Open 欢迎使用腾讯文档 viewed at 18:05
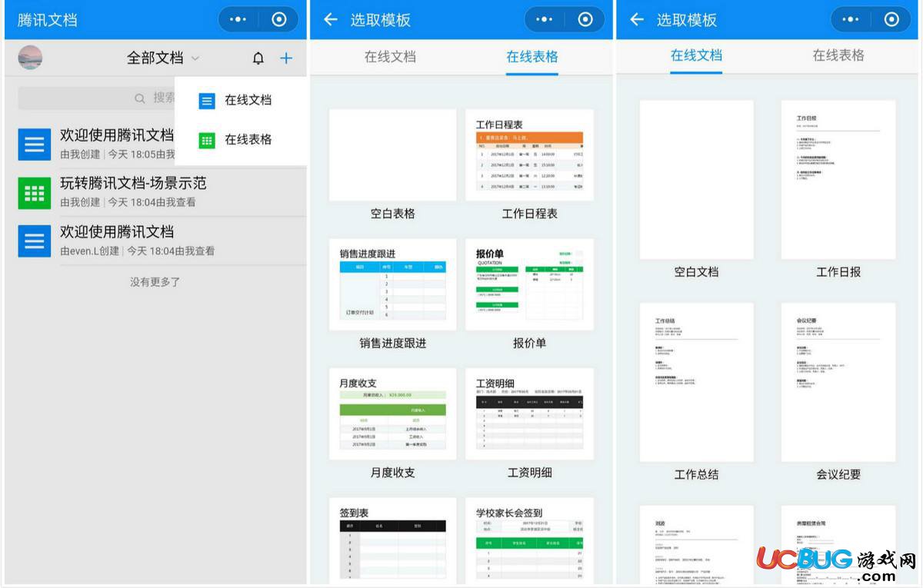This screenshot has width=923, height=588. coord(117,135)
